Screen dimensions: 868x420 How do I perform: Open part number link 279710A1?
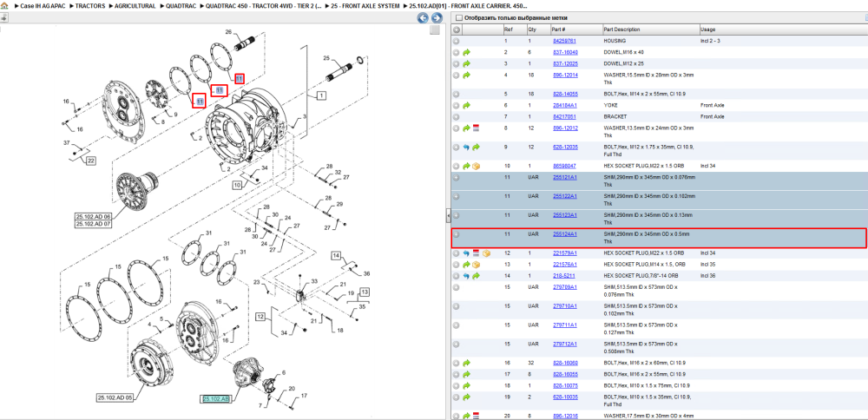pyautogui.click(x=565, y=306)
